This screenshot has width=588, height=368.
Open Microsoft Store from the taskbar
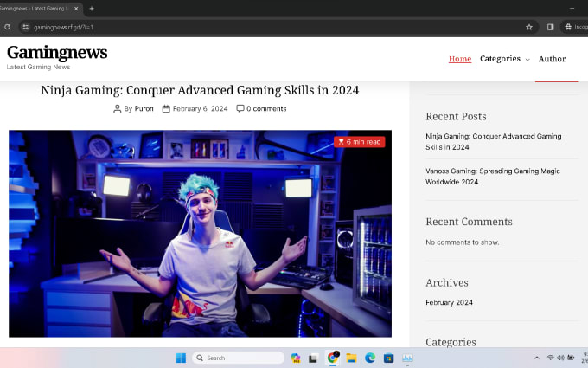[x=388, y=358]
